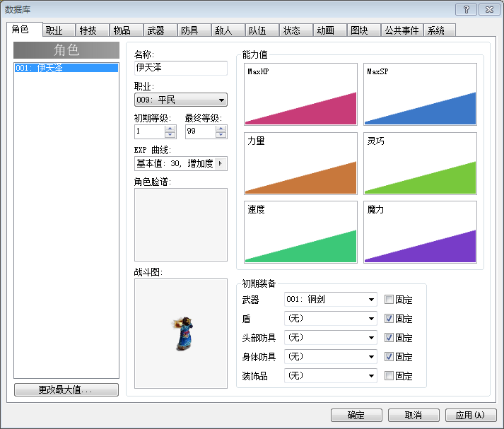The width and height of the screenshot is (504, 429).
Task: Edit the 名称 text field
Action: point(181,68)
